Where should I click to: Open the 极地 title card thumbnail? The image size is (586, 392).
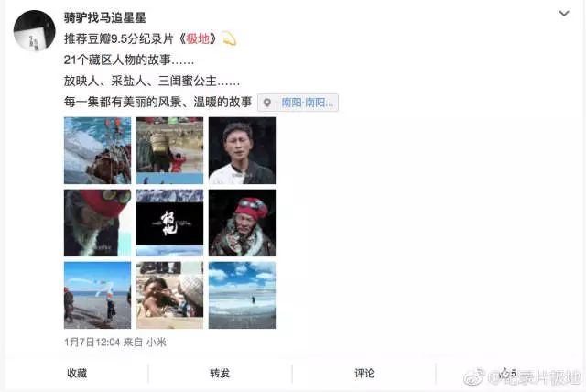coord(169,223)
